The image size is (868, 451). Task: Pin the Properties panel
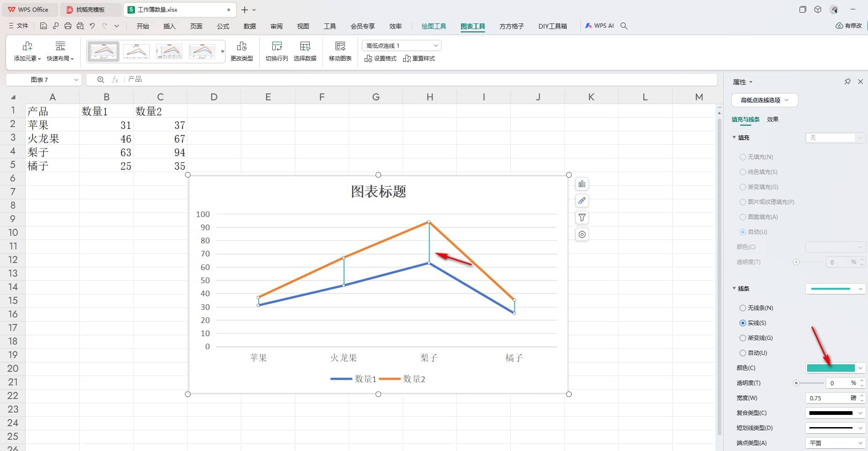[x=847, y=82]
